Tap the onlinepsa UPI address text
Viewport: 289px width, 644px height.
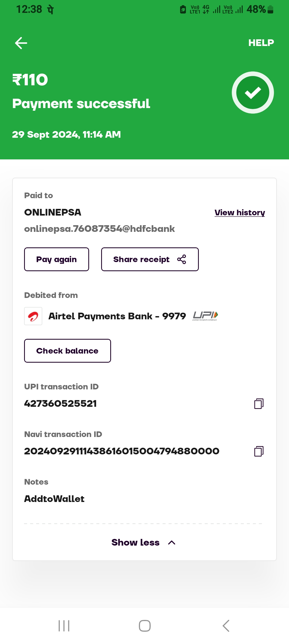99,229
